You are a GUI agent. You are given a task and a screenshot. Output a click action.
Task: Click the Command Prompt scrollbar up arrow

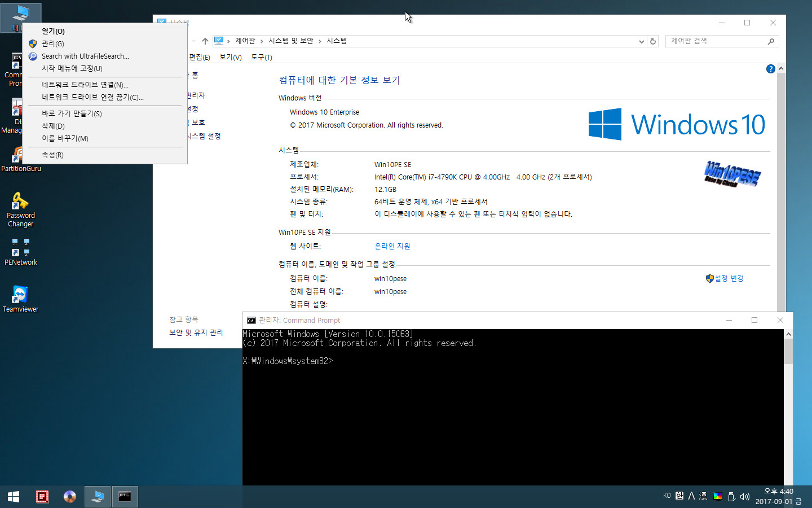click(x=788, y=334)
